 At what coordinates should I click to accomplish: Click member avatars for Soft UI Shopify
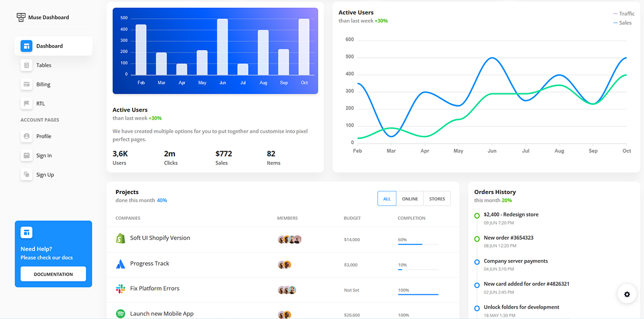(290, 240)
